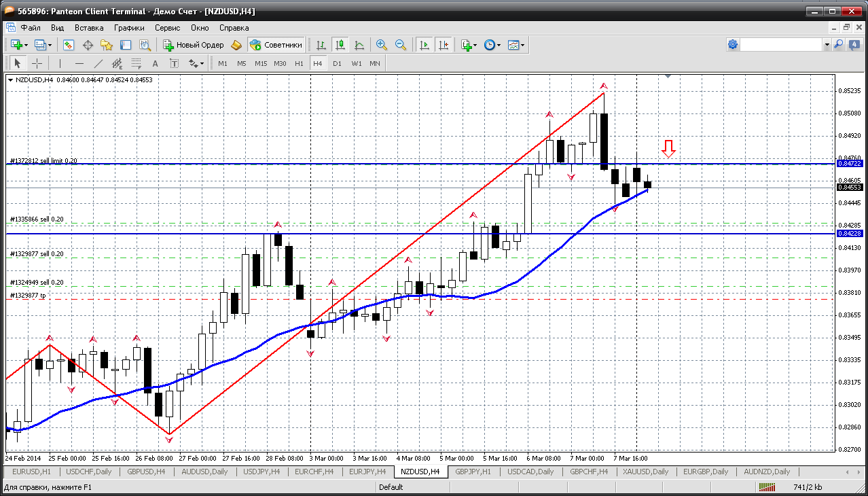This screenshot has height=496, width=868.
Task: Open the Справка menu
Action: tap(234, 28)
